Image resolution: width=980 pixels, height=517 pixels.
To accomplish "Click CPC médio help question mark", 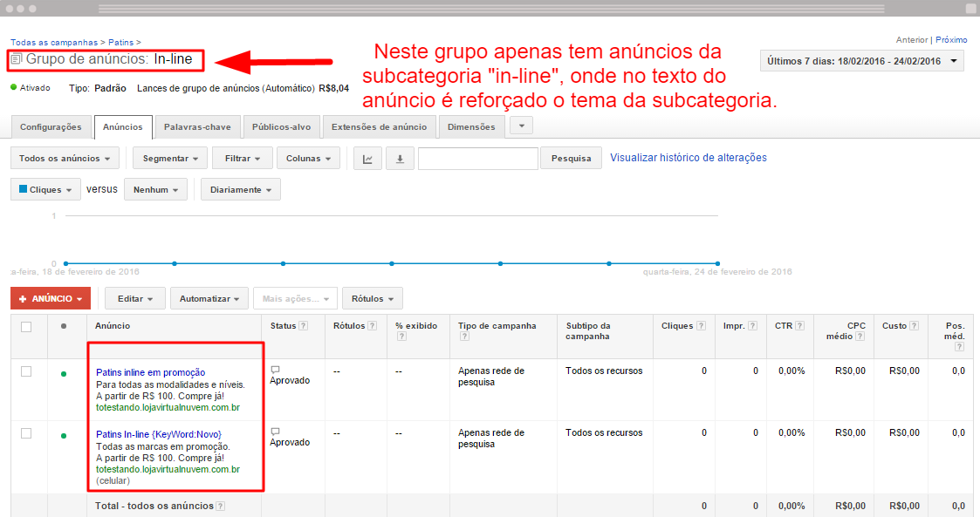I will [x=860, y=337].
